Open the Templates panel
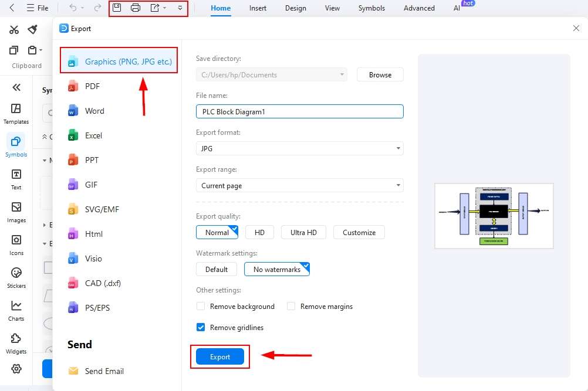 16,113
